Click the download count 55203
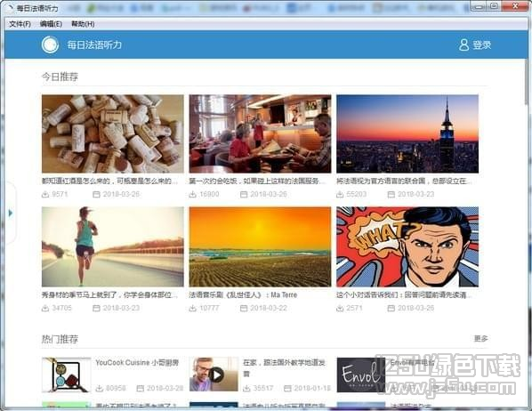Image resolution: width=532 pixels, height=411 pixels. pyautogui.click(x=356, y=195)
